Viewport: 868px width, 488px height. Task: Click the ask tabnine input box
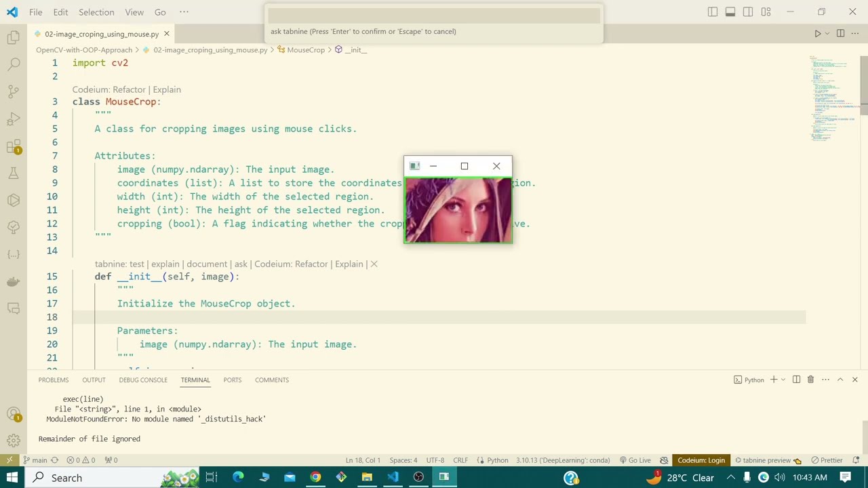pos(433,15)
